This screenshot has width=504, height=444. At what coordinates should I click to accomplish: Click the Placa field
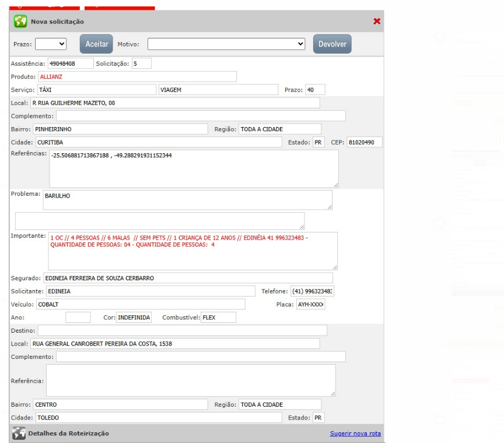[x=310, y=304]
